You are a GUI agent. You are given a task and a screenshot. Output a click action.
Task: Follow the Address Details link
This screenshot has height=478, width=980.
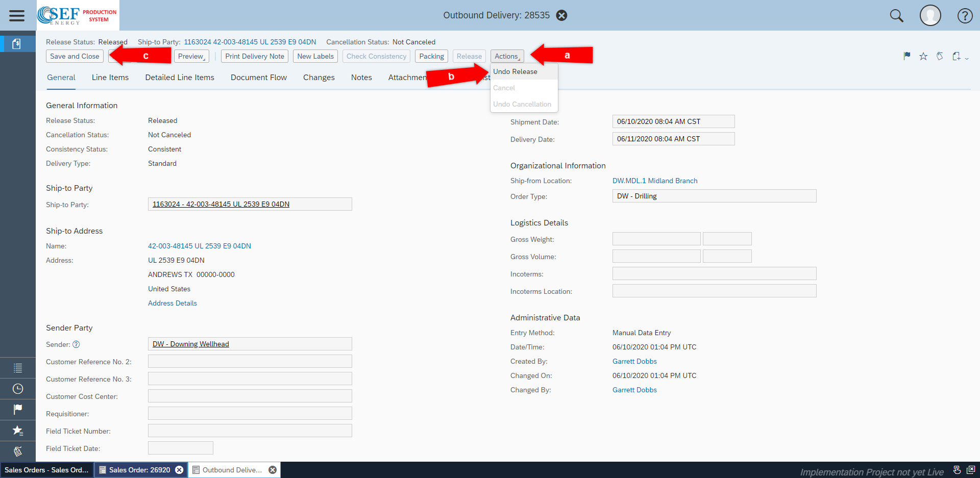click(x=173, y=303)
